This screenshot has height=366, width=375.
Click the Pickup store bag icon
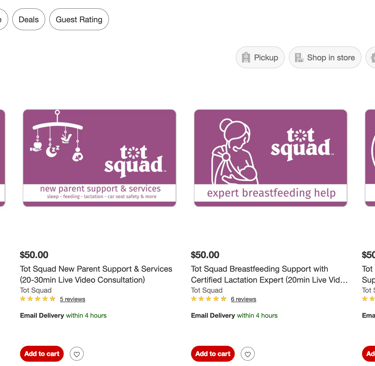[x=246, y=58]
